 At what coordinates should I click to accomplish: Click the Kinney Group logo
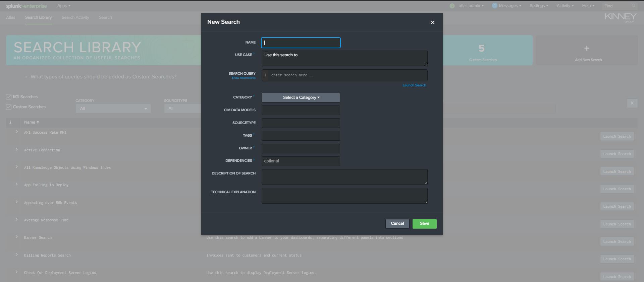coord(621,18)
